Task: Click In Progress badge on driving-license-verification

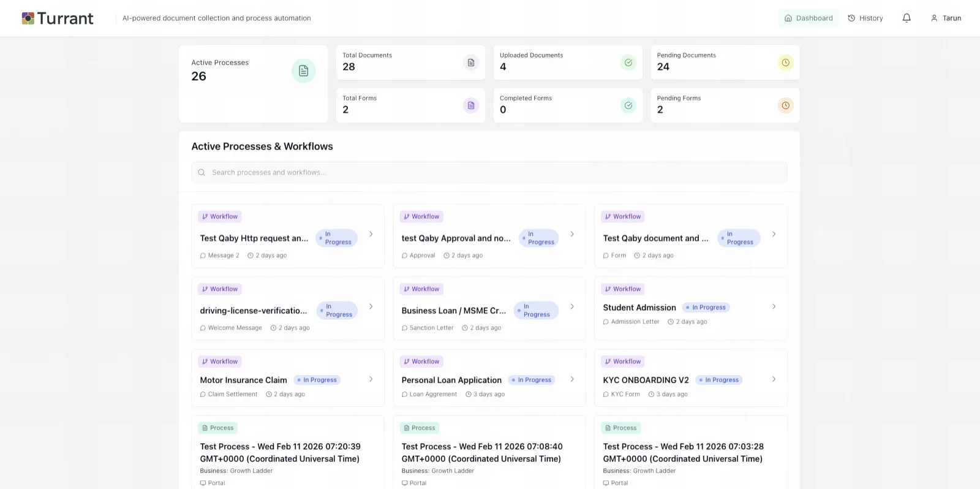Action: [x=337, y=311]
